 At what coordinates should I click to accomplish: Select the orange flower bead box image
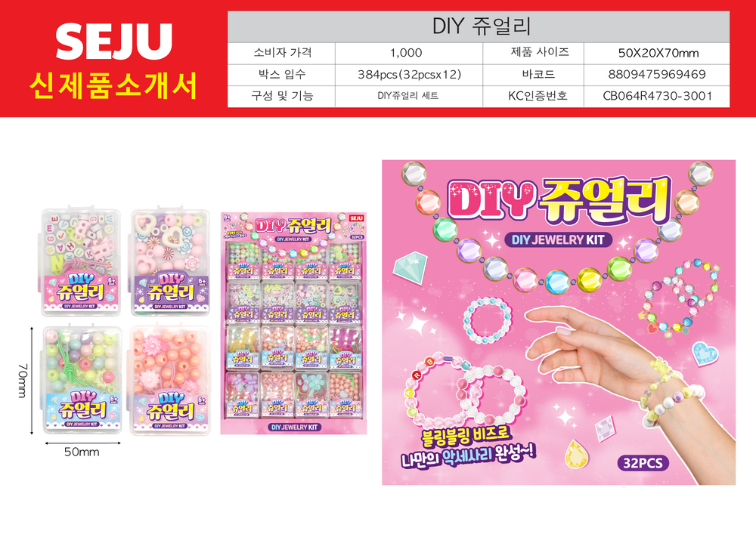point(169,380)
